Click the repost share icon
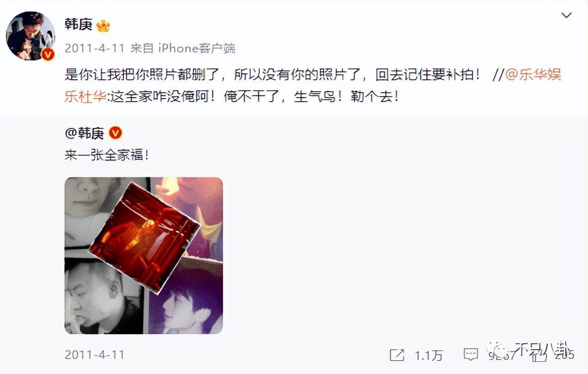Viewport: 588px width, 374px height. (x=397, y=355)
